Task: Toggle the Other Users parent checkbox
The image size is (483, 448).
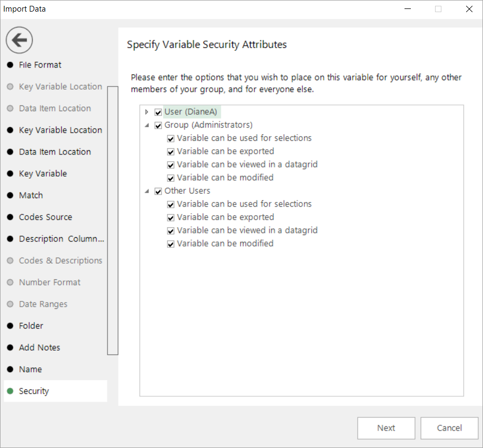Action: point(159,191)
